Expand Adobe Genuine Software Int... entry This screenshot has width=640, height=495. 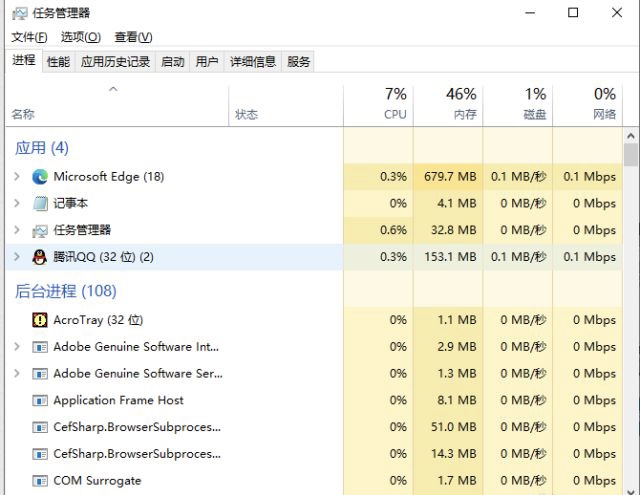point(17,346)
